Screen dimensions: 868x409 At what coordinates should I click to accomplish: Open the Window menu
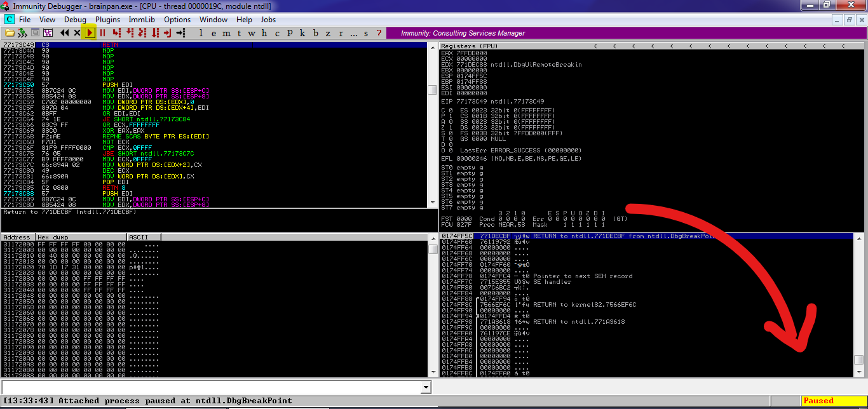pos(214,20)
